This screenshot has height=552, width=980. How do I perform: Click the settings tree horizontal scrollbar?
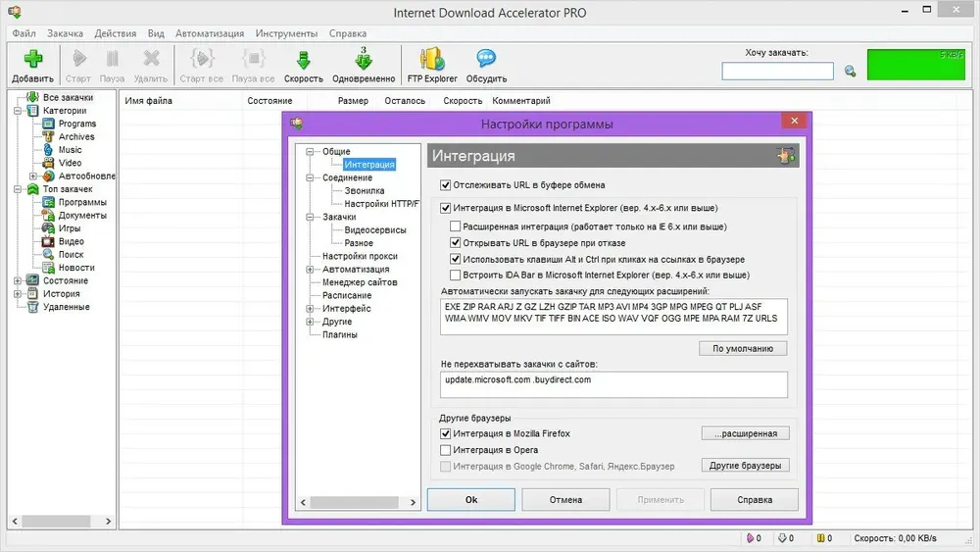click(358, 502)
